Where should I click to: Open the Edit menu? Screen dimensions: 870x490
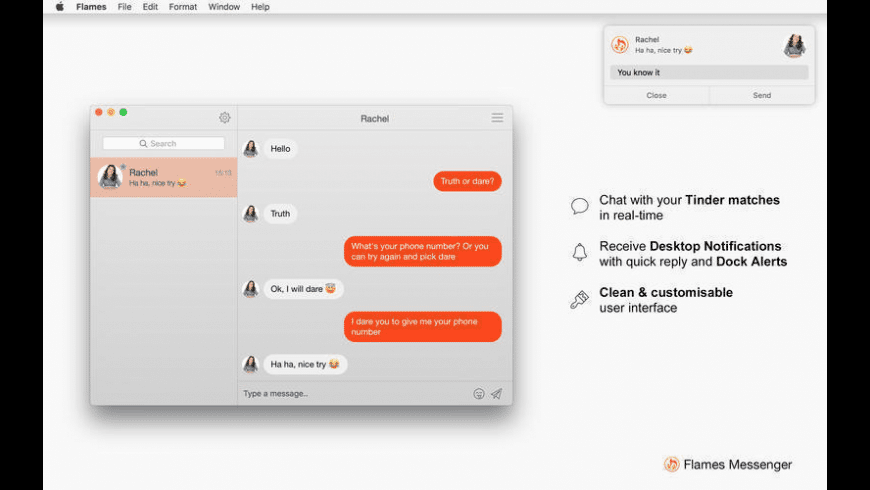[x=150, y=7]
